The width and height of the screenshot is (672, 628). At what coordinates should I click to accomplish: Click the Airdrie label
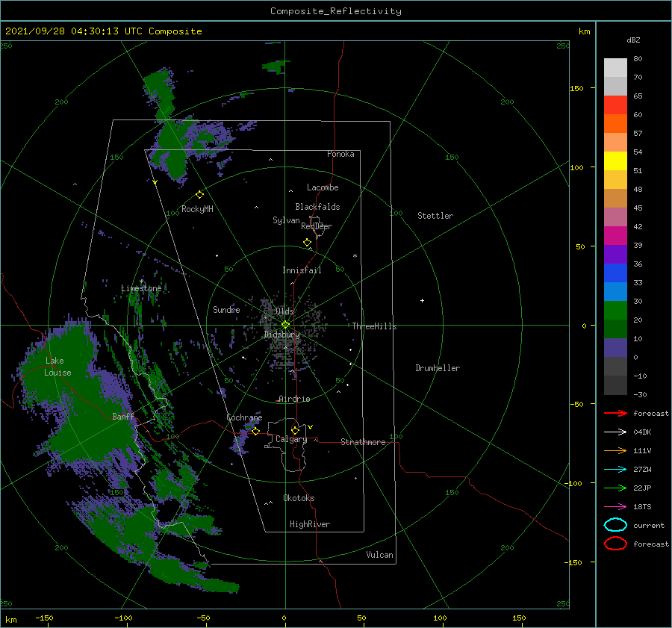click(294, 399)
